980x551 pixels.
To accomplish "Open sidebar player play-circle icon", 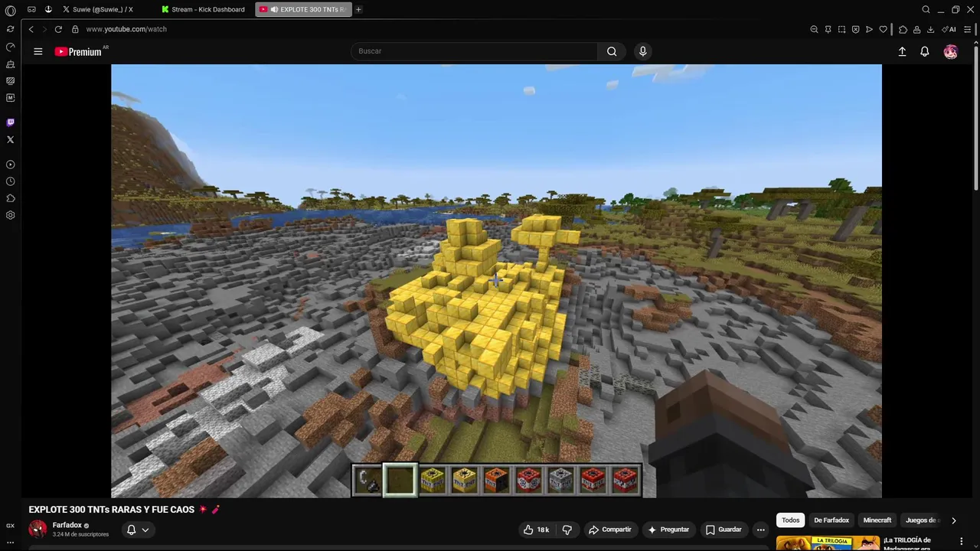I will [10, 165].
